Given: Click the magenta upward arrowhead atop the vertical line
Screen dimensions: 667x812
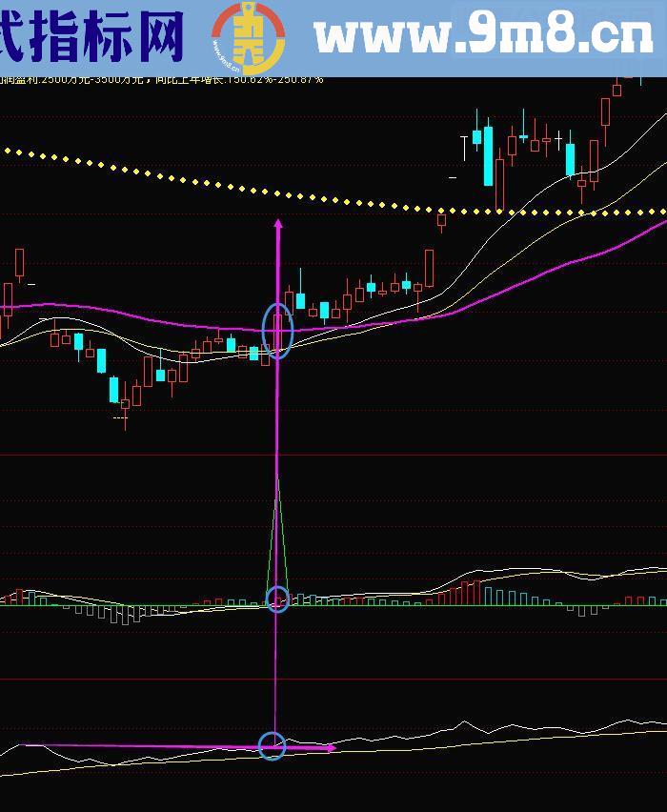Looking at the screenshot, I should pyautogui.click(x=278, y=223).
